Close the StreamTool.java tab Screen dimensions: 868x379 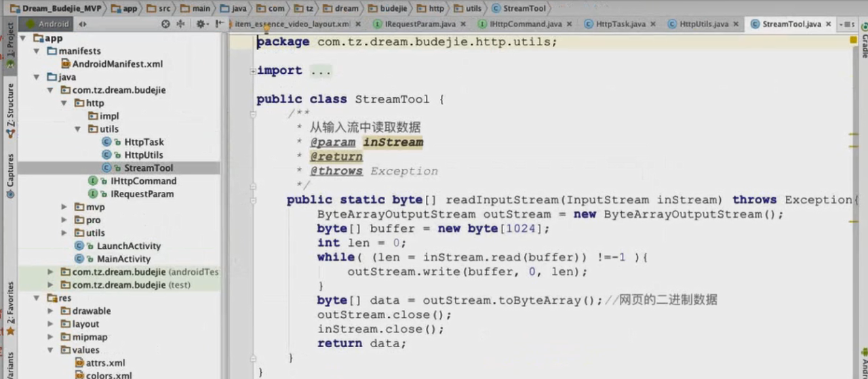point(829,24)
